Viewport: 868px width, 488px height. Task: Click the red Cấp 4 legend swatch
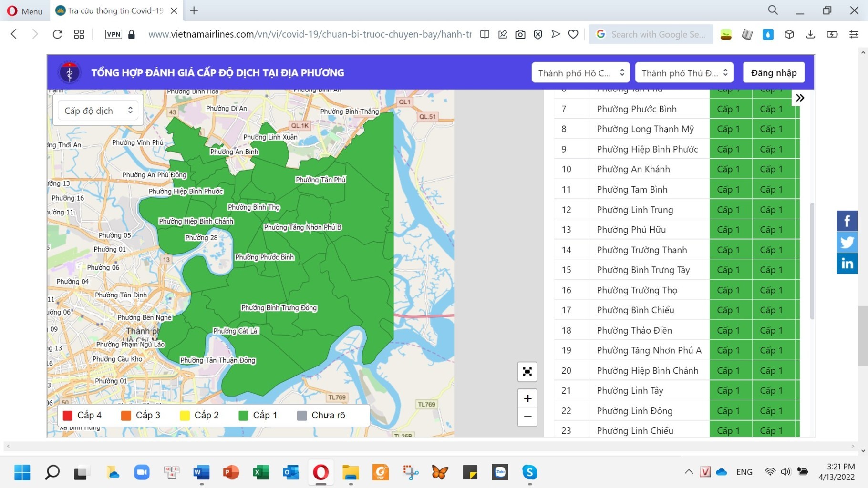68,416
